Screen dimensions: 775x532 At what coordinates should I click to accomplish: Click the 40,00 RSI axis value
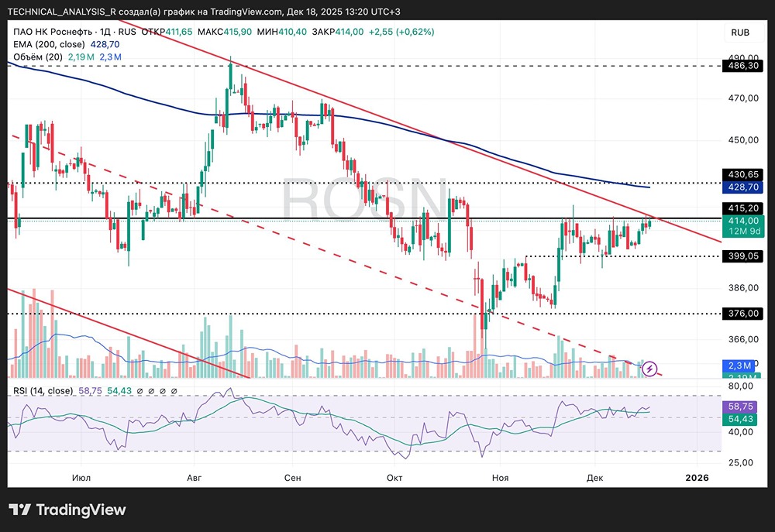tap(740, 432)
